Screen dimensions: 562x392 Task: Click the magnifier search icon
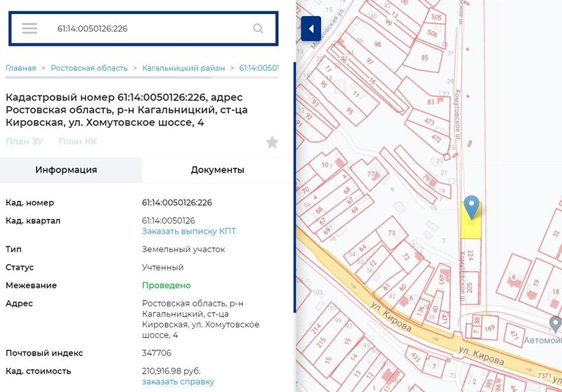pyautogui.click(x=258, y=28)
